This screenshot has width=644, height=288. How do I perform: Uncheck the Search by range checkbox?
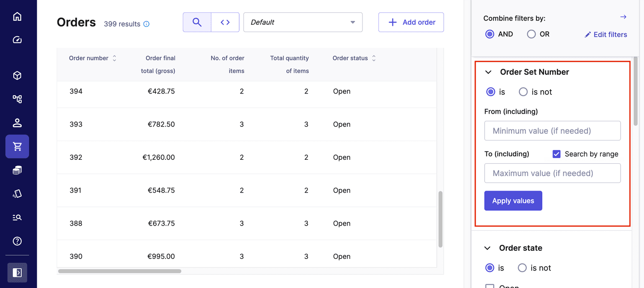pos(556,154)
